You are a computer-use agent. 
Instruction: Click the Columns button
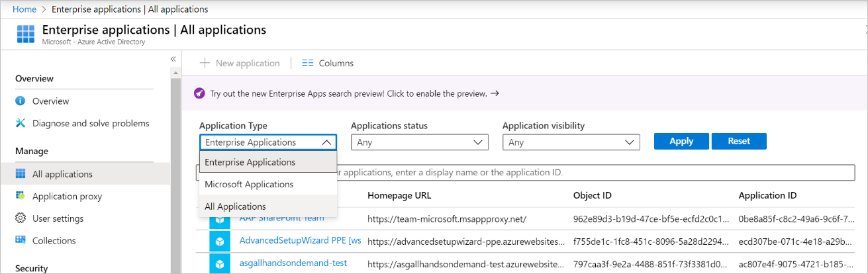point(328,63)
